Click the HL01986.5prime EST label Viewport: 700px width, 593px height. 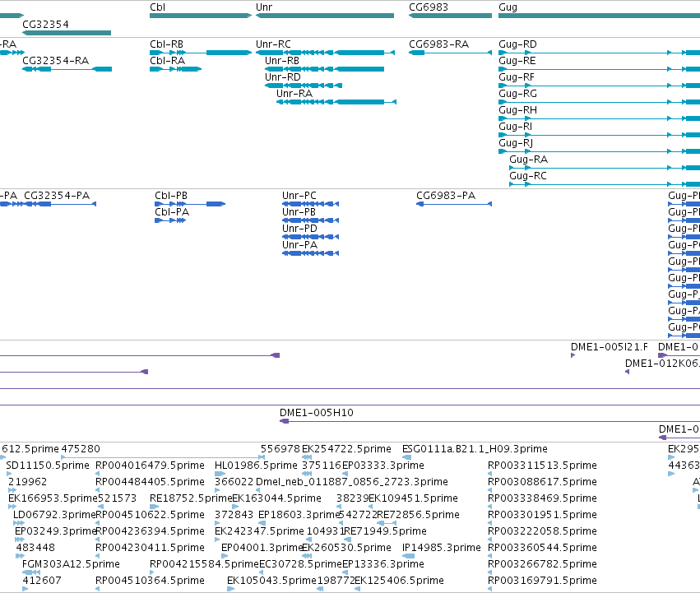(256, 466)
